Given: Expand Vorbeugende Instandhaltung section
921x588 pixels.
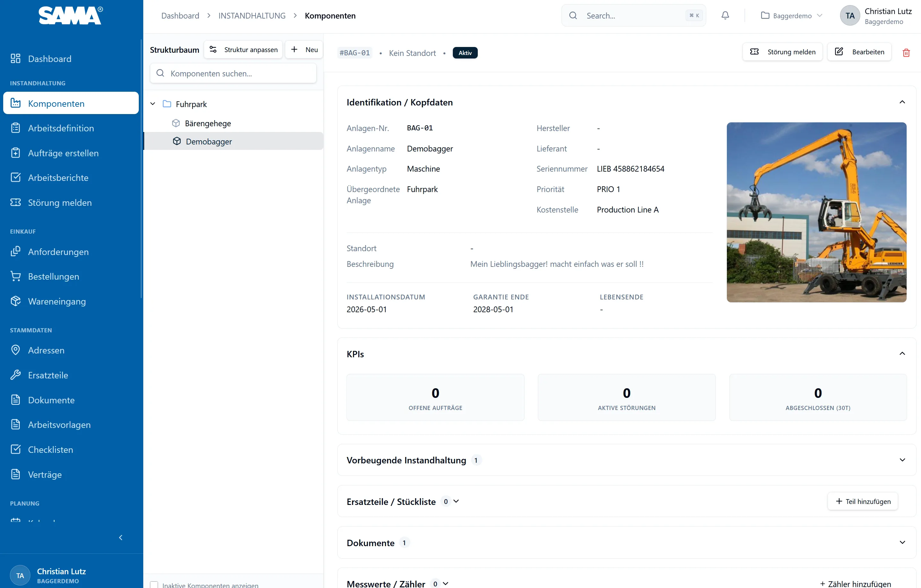Looking at the screenshot, I should 902,460.
